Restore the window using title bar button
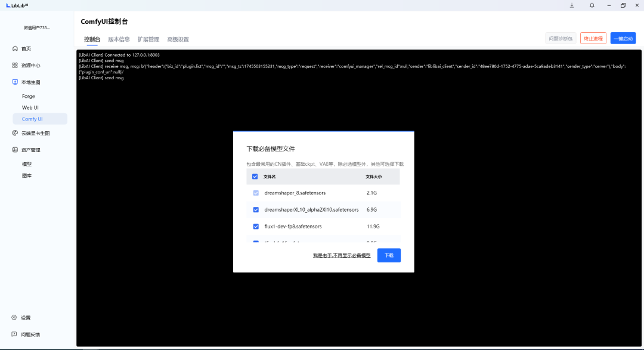The height and width of the screenshot is (350, 644). tap(623, 5)
